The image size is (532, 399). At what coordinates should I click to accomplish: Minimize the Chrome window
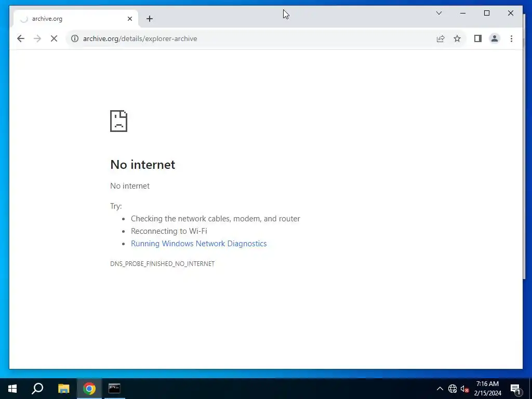click(x=463, y=13)
